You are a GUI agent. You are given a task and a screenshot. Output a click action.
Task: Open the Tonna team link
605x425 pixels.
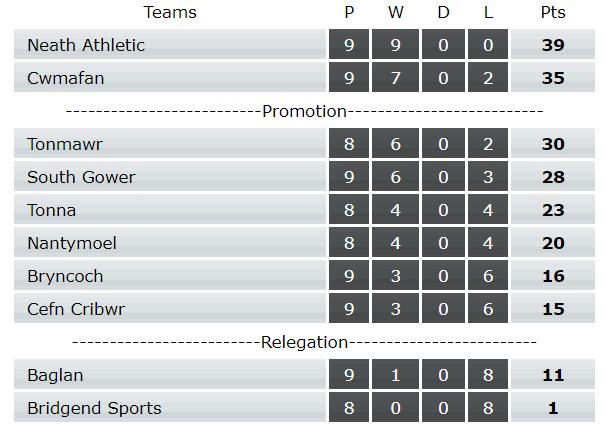click(x=52, y=210)
